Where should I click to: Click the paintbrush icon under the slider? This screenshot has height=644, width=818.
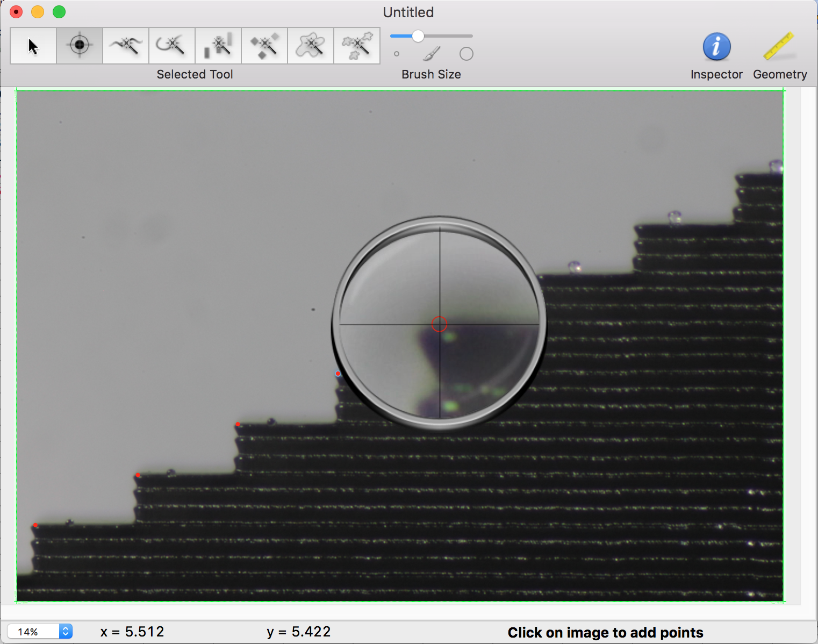click(x=432, y=54)
